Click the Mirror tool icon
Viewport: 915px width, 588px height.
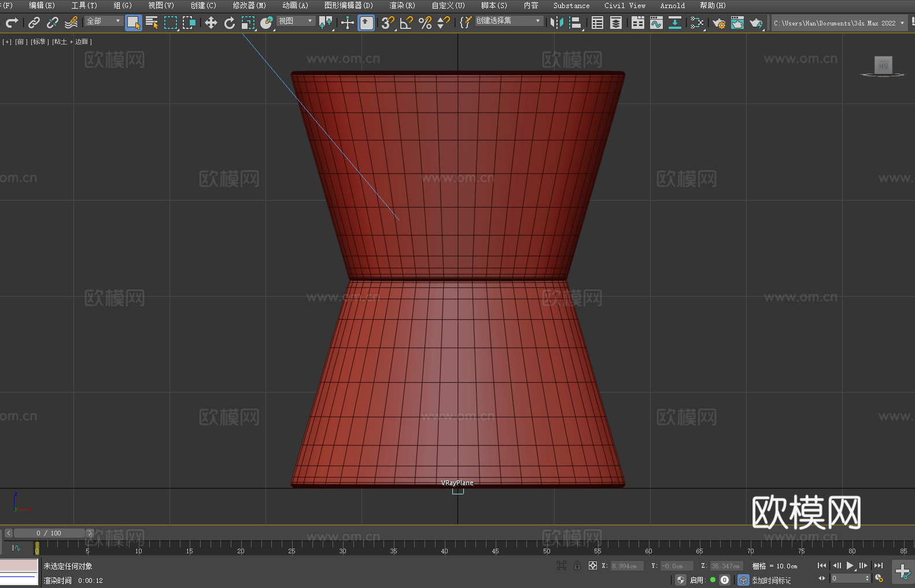[x=557, y=23]
